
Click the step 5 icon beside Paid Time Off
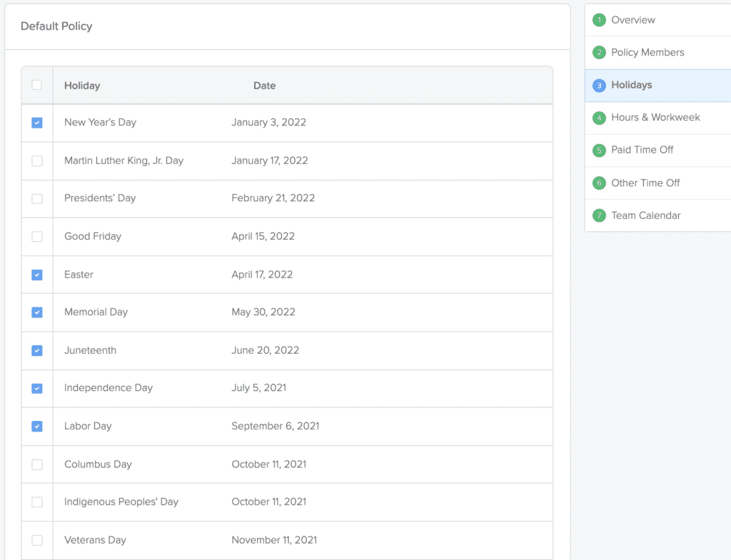click(x=599, y=150)
